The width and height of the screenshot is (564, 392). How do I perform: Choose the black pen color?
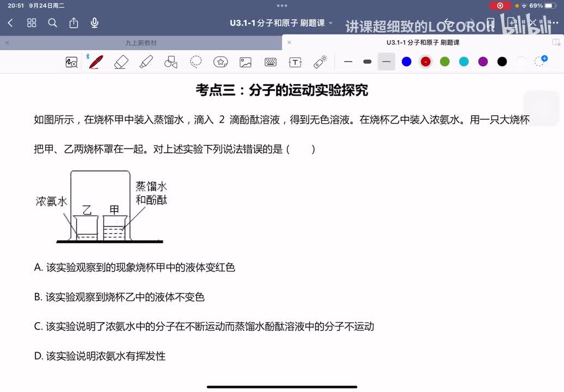point(502,62)
